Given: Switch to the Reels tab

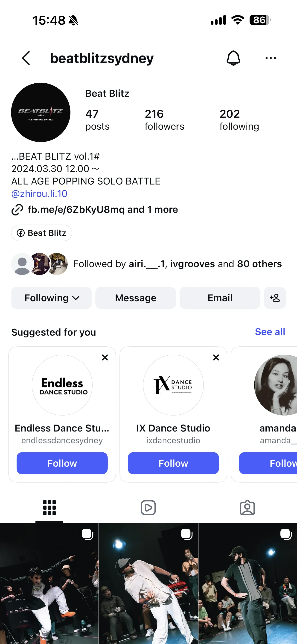Looking at the screenshot, I should [148, 508].
